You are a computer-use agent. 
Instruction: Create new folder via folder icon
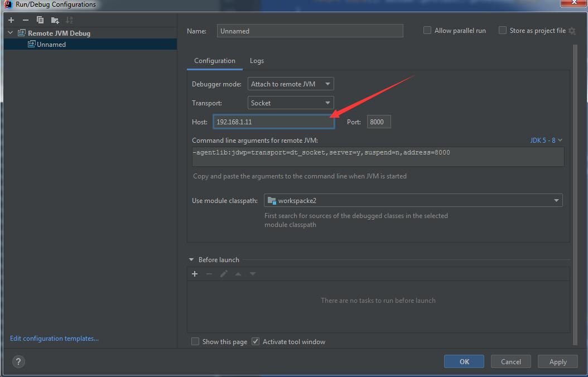click(55, 20)
